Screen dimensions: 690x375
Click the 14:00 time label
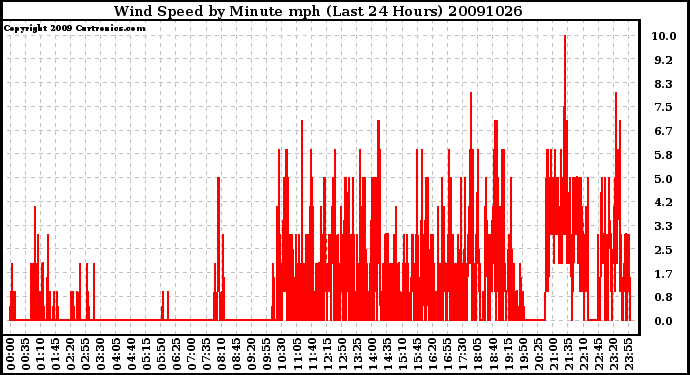point(372,354)
